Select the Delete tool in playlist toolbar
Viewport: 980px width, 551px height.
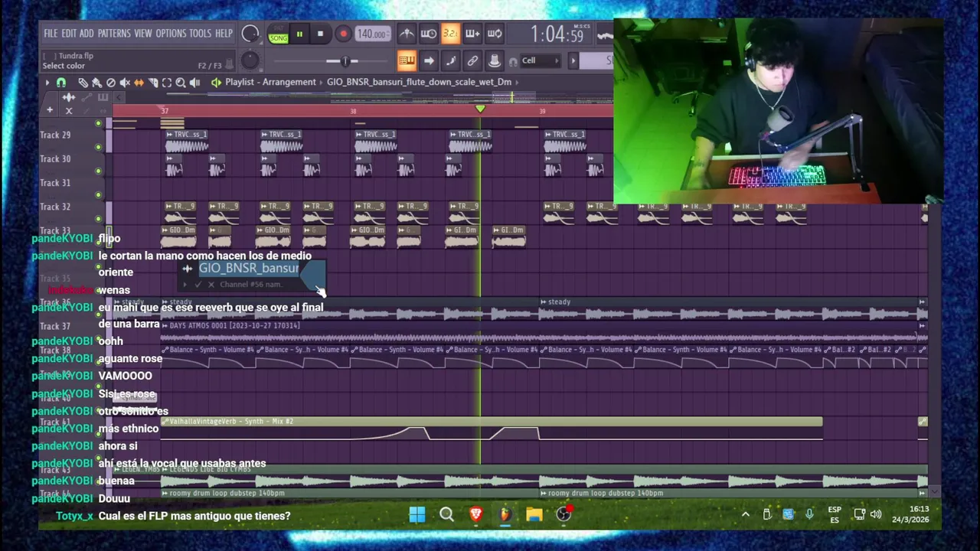(111, 83)
